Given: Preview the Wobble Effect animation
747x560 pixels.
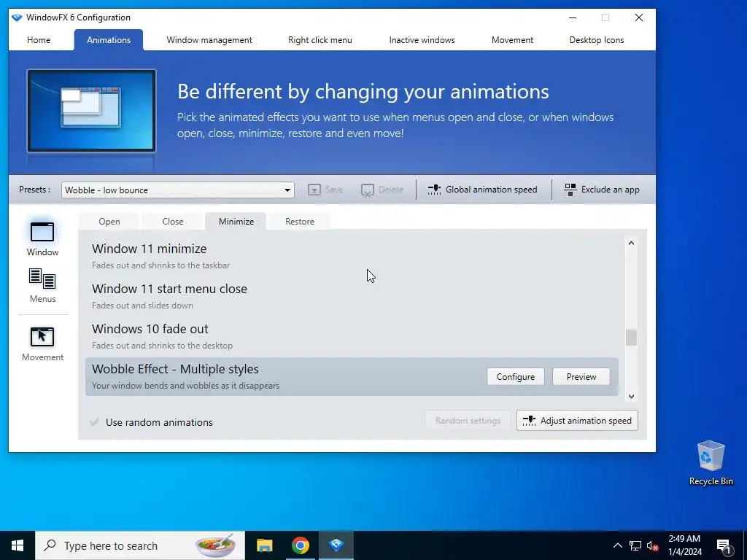Looking at the screenshot, I should [581, 377].
